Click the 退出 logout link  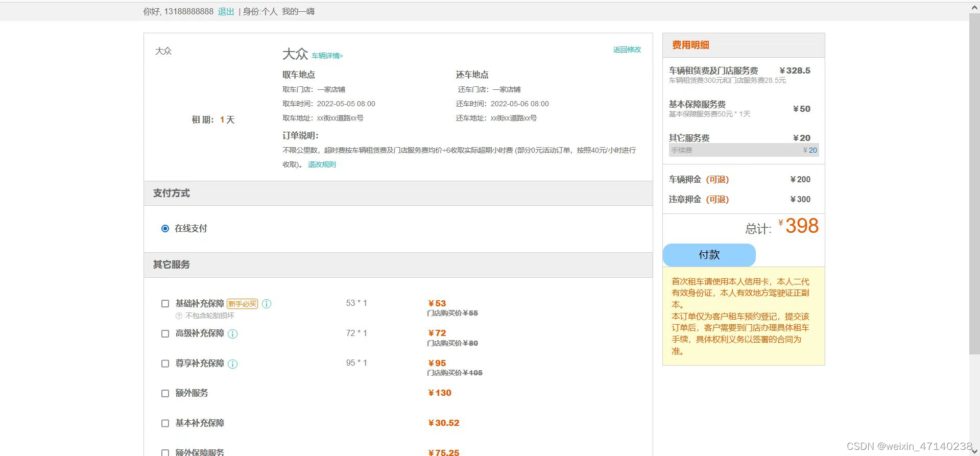[x=226, y=11]
